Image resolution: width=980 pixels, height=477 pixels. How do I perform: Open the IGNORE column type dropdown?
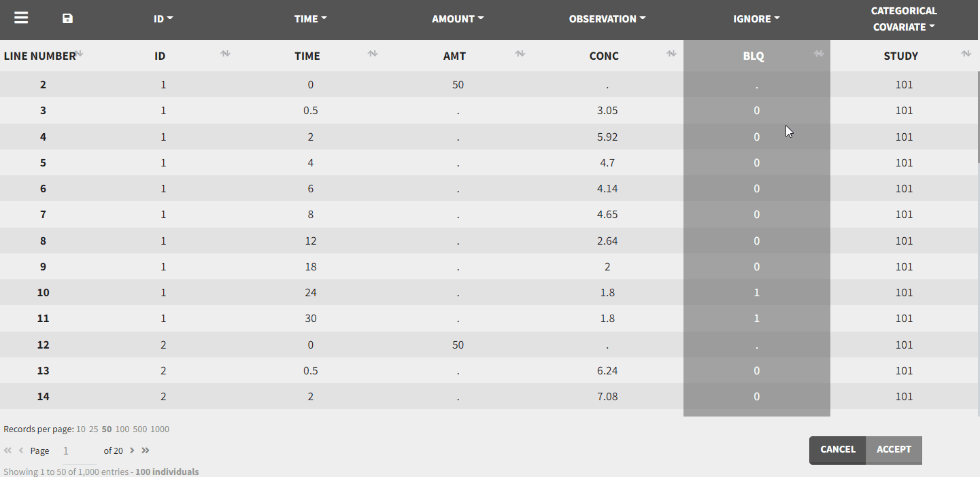tap(756, 19)
